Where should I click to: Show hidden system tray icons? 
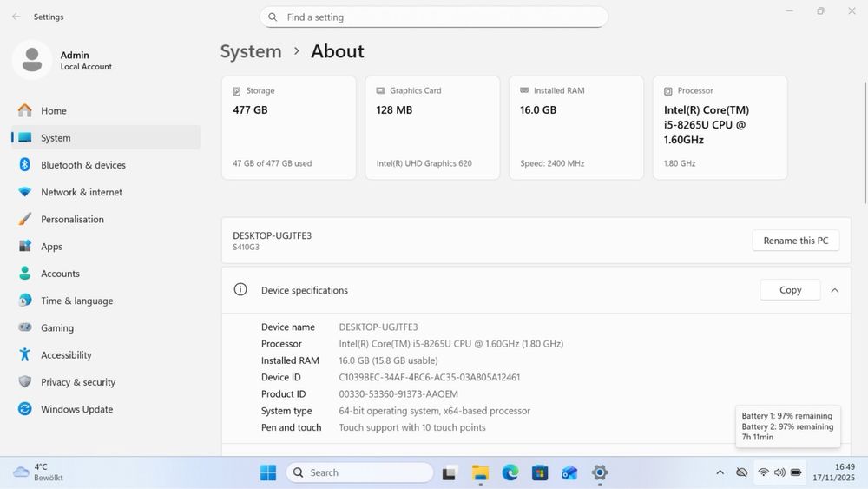click(x=720, y=472)
